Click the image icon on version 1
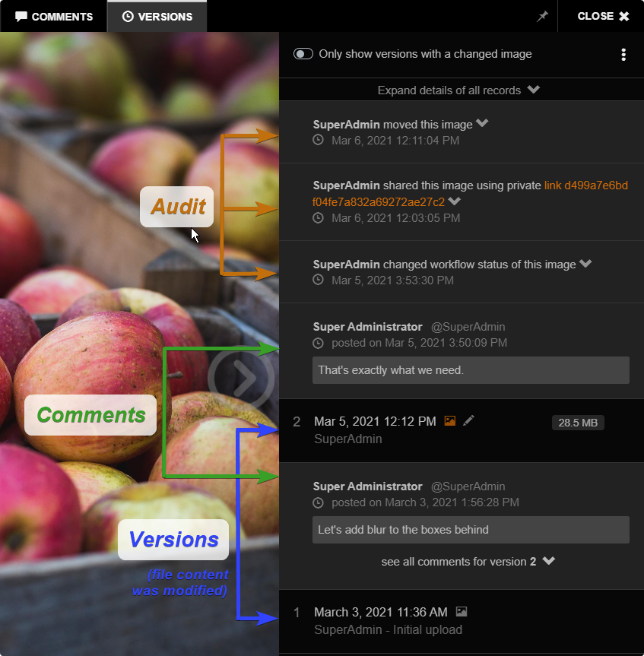 point(461,612)
